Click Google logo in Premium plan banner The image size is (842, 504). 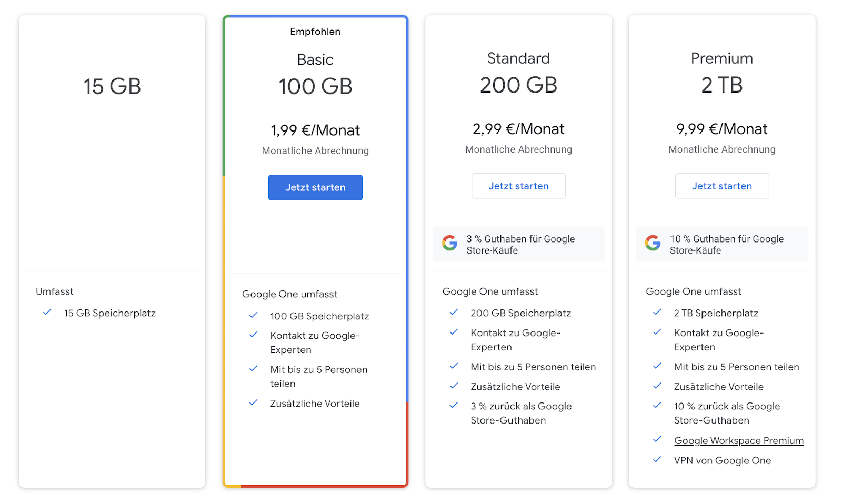pyautogui.click(x=653, y=243)
